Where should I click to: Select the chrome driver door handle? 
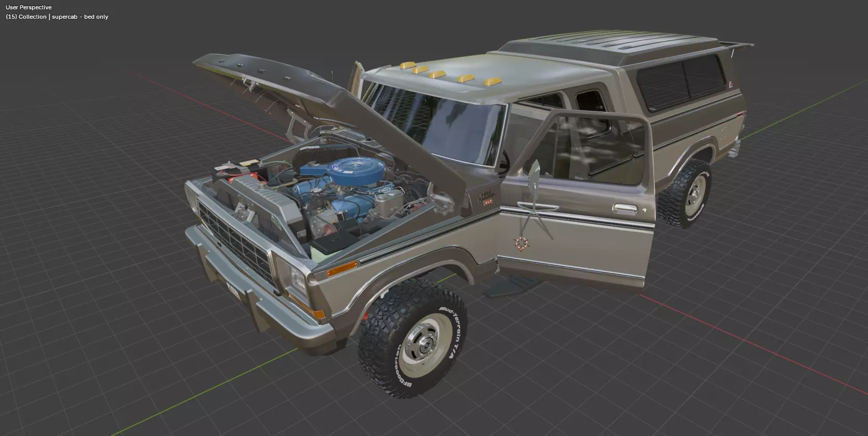(x=624, y=208)
